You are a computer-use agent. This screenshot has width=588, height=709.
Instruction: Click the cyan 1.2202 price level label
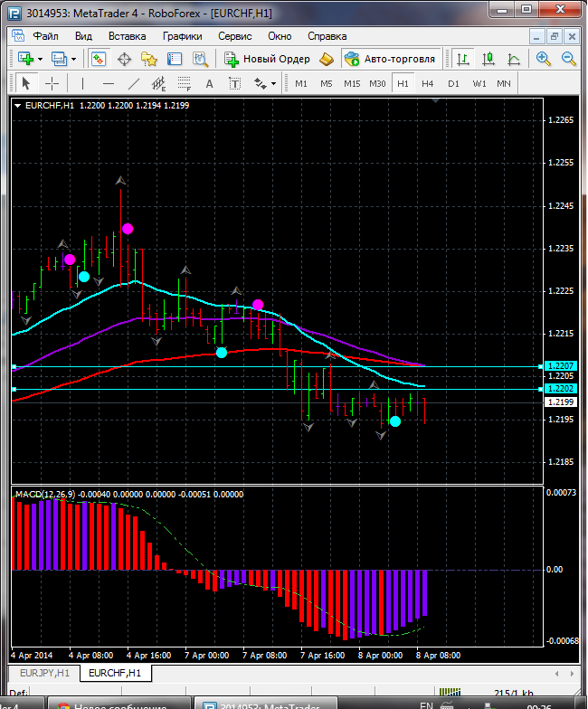tap(558, 388)
